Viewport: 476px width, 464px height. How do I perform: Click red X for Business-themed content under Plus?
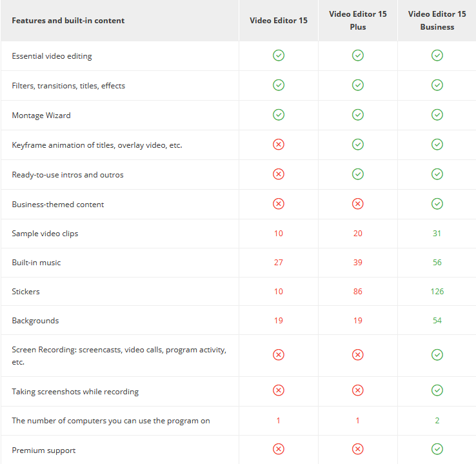coord(357,204)
